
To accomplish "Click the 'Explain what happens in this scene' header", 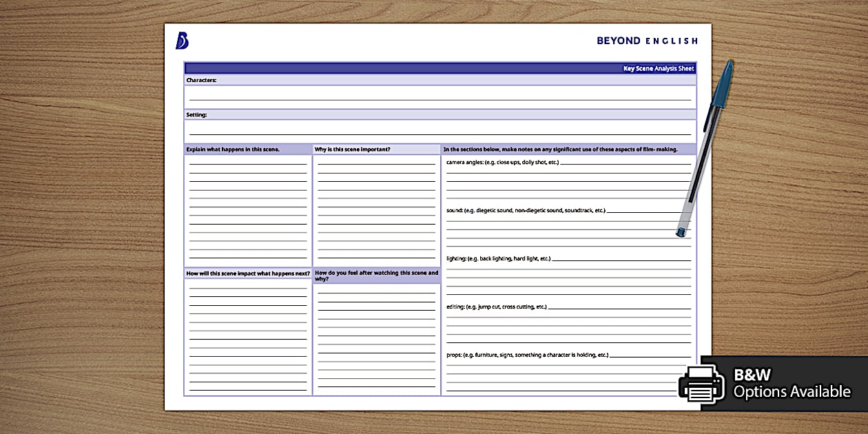I will [x=233, y=149].
